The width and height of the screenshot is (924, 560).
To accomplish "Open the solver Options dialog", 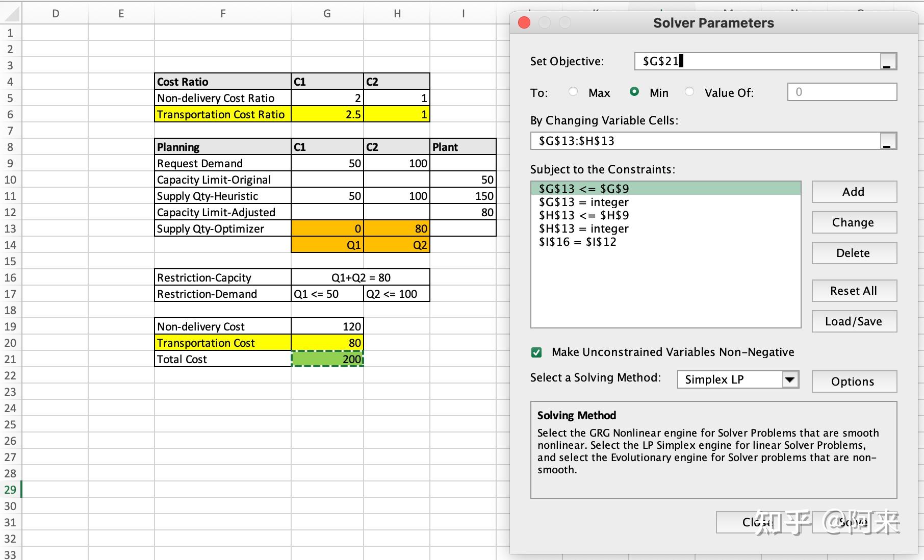I will [x=854, y=381].
